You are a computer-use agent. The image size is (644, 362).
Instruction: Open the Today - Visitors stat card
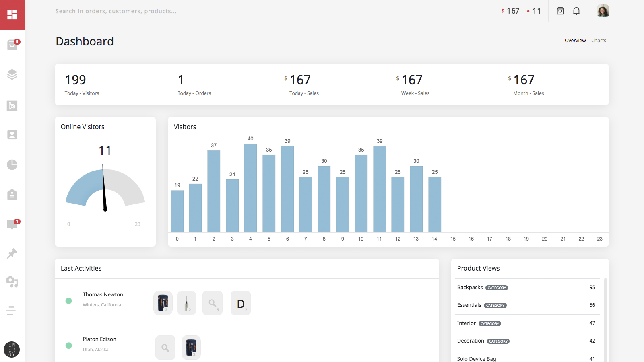click(108, 84)
